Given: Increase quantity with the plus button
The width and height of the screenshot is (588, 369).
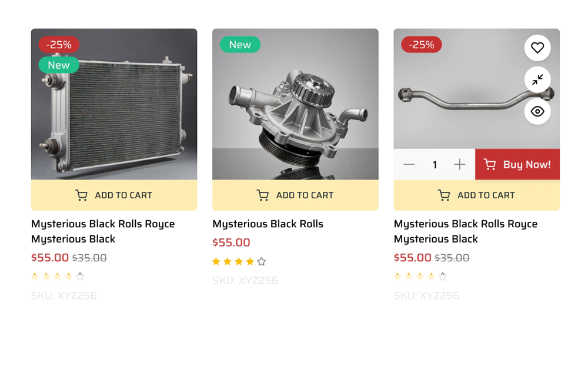Looking at the screenshot, I should (x=459, y=164).
